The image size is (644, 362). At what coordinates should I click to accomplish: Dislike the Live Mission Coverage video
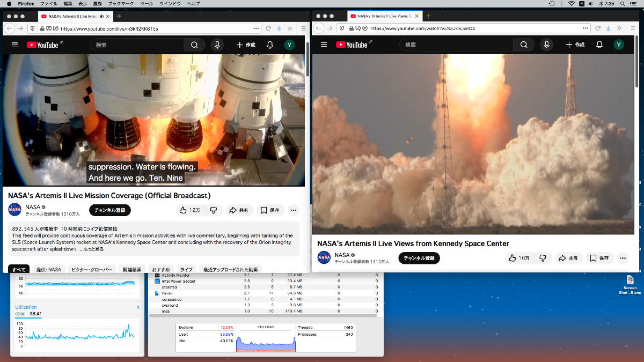coord(213,210)
